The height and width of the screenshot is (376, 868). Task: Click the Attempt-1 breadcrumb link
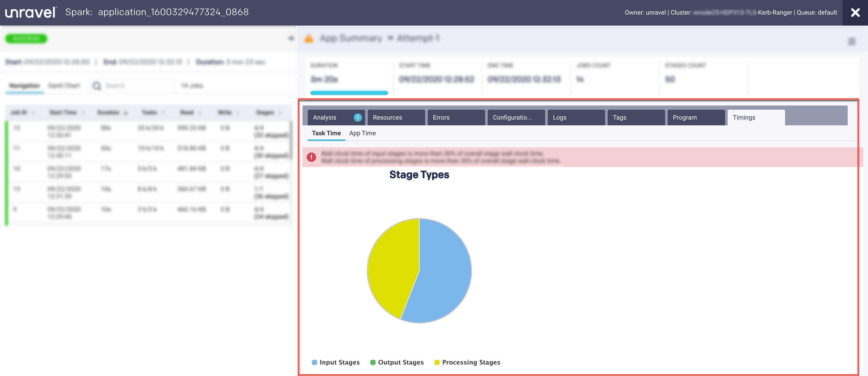point(418,38)
